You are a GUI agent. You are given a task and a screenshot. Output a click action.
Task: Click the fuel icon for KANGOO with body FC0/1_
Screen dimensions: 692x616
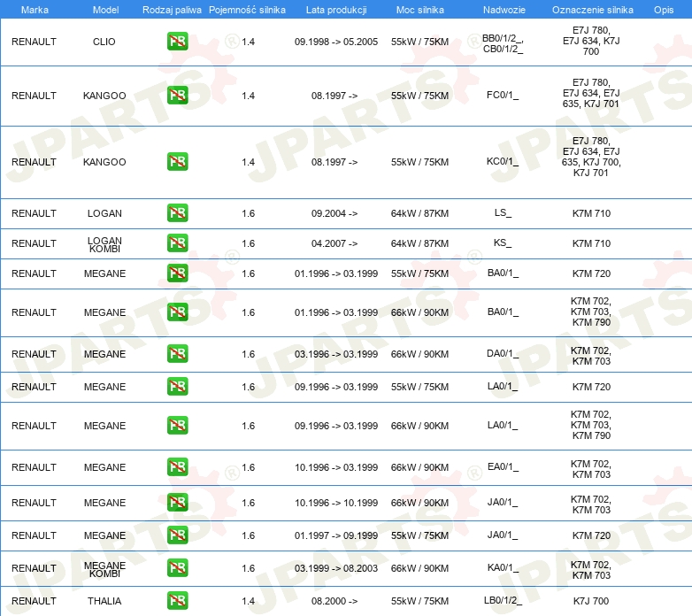177,96
